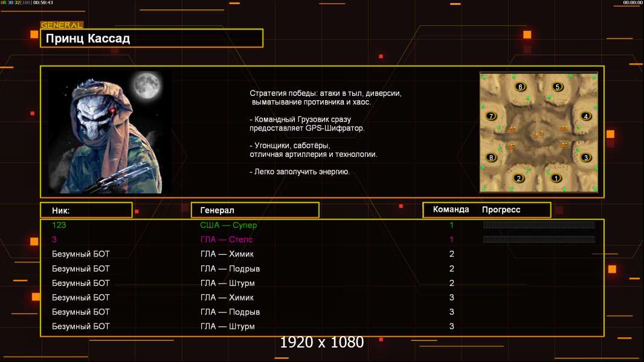
Task: Select the magenta player nickname '3'
Action: click(x=54, y=240)
